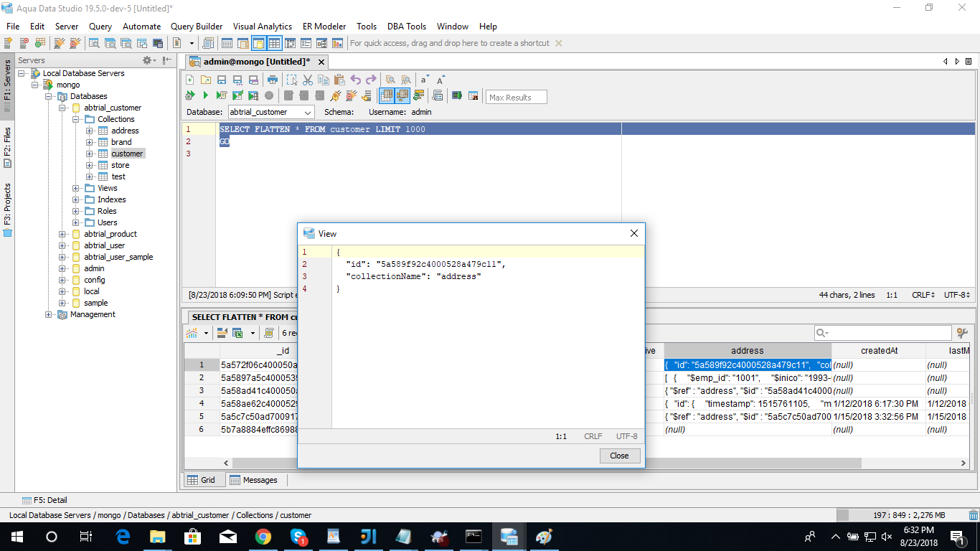The height and width of the screenshot is (551, 980).
Task: Click the results filter settings icon
Action: tap(963, 333)
